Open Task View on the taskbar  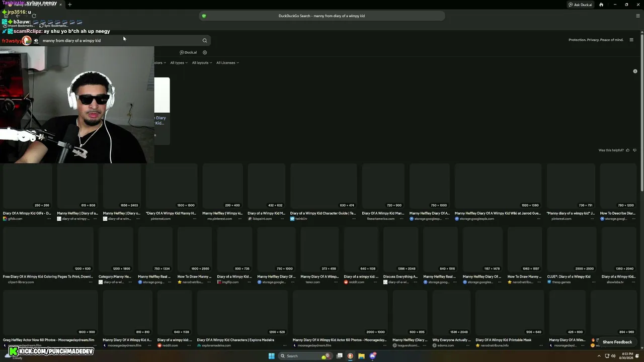340,356
